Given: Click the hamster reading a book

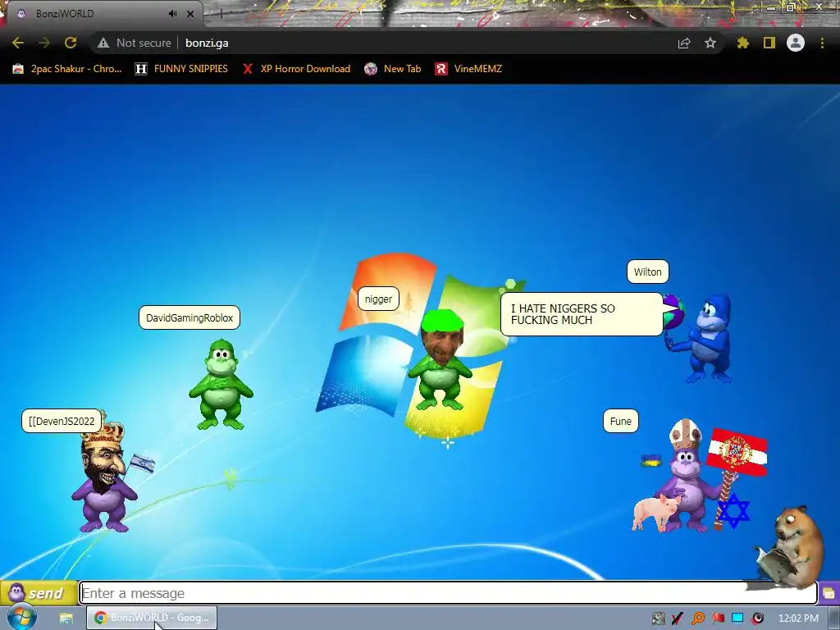Looking at the screenshot, I should point(790,546).
